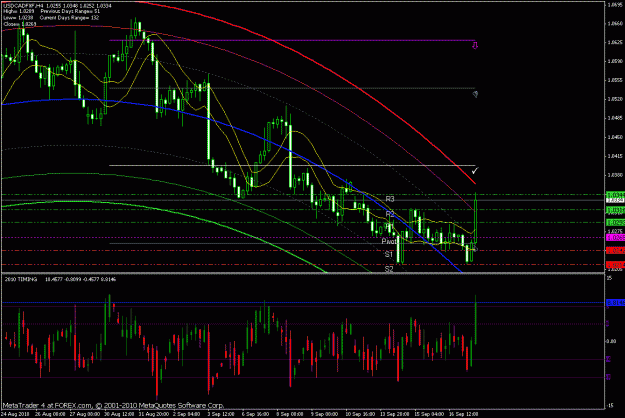Click the 24 Aug 2010 time label
Viewport: 625px width, 418px height.
[15, 414]
